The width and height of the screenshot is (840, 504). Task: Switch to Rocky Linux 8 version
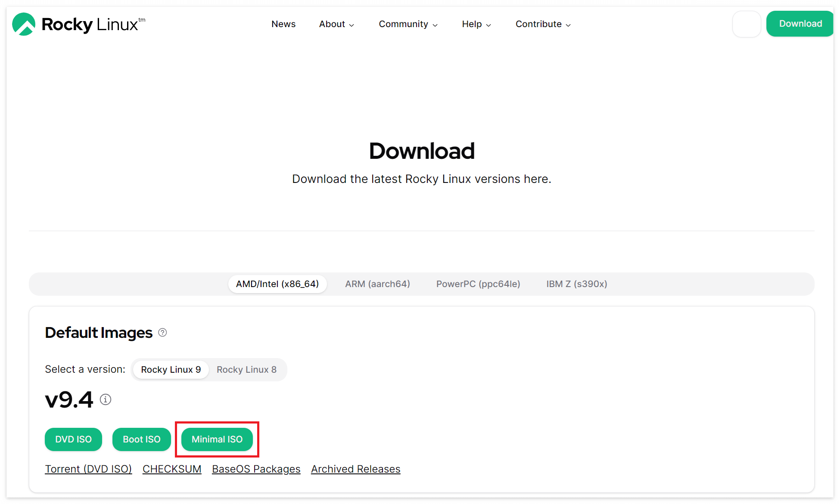click(246, 370)
